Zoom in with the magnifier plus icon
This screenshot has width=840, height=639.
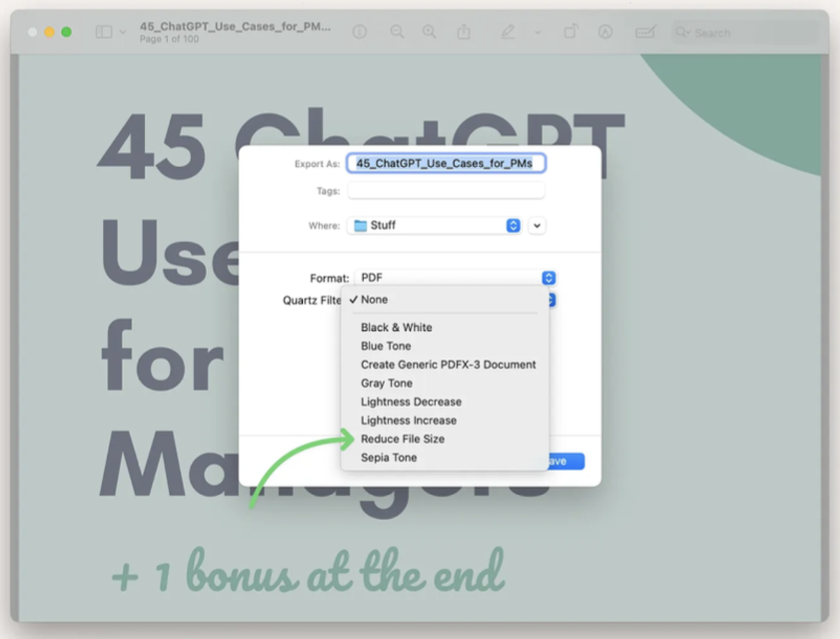(429, 32)
